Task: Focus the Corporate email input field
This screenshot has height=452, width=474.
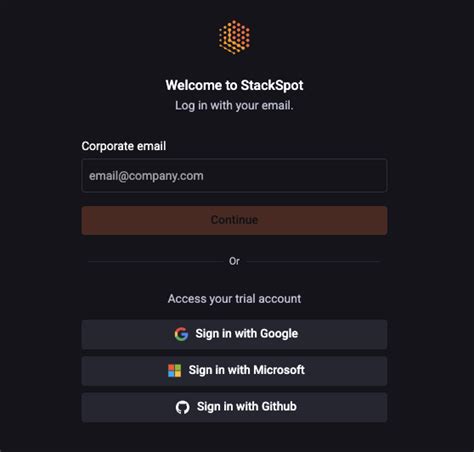Action: 234,176
